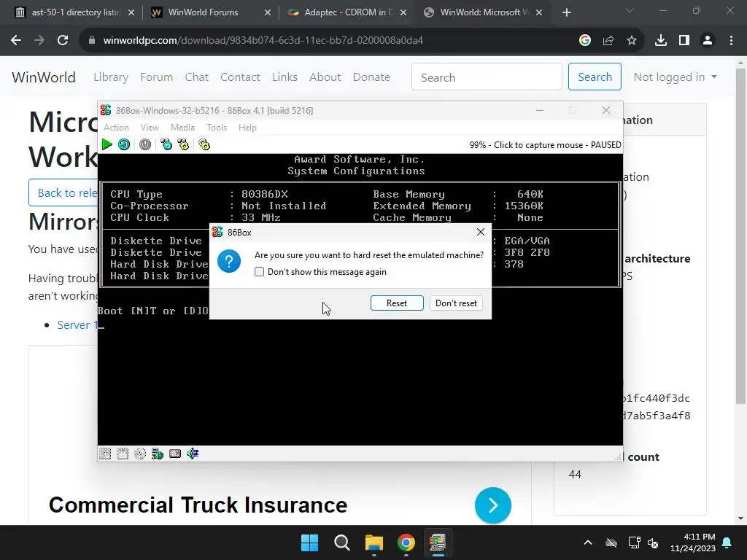Open 86Box View menu
This screenshot has width=747, height=560.
[150, 128]
